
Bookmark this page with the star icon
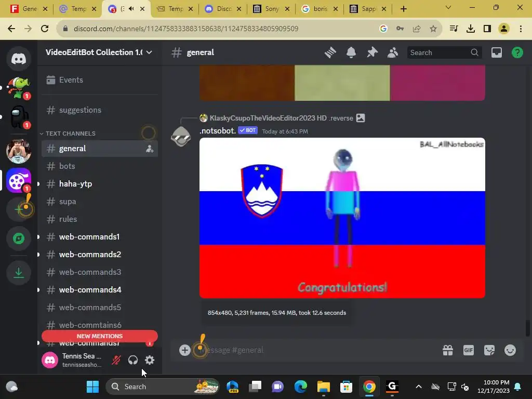point(433,29)
